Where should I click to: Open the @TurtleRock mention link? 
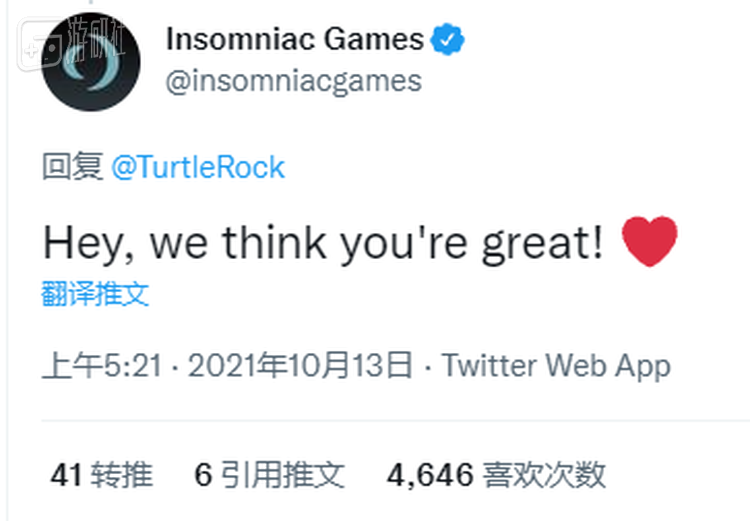click(x=198, y=167)
